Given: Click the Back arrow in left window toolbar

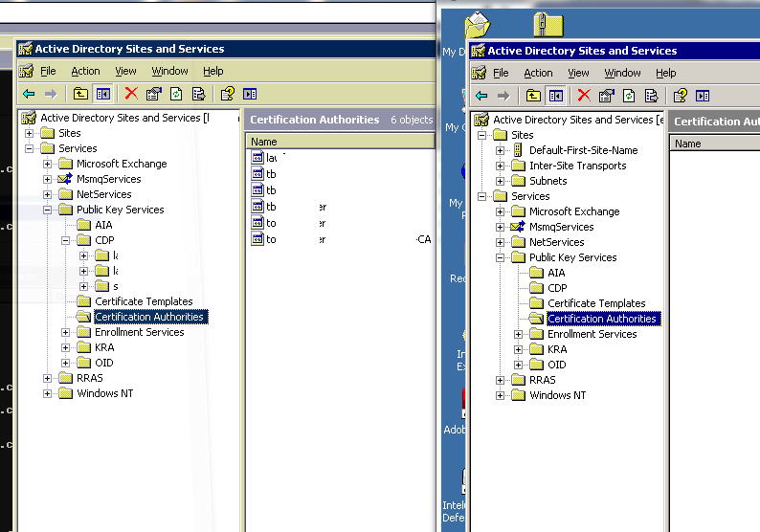Looking at the screenshot, I should click(x=29, y=94).
